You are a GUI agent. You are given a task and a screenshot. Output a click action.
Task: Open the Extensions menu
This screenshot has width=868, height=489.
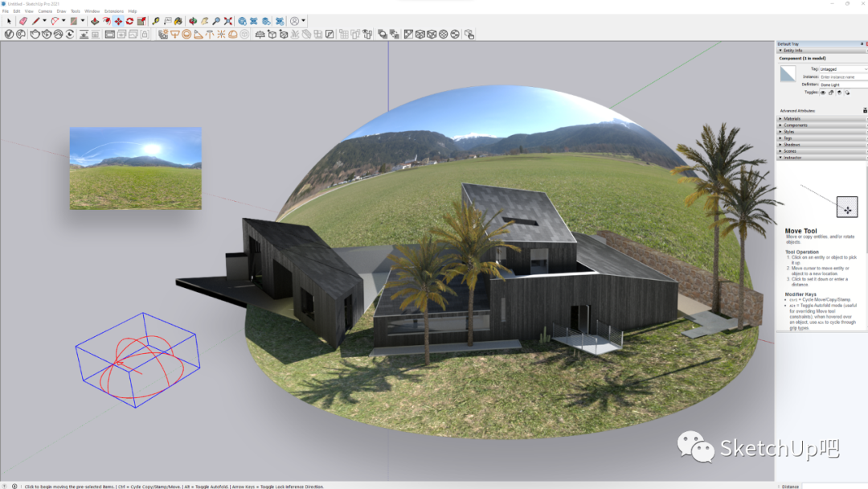click(114, 11)
